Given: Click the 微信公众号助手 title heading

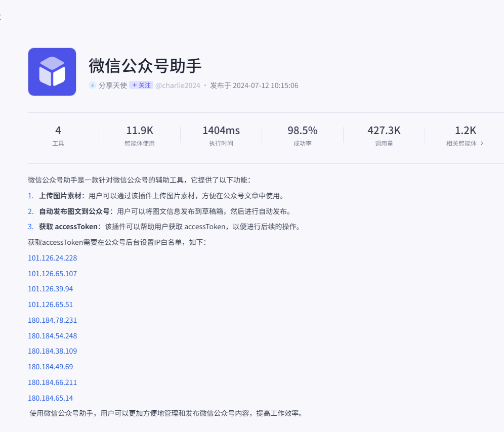Looking at the screenshot, I should click(145, 66).
